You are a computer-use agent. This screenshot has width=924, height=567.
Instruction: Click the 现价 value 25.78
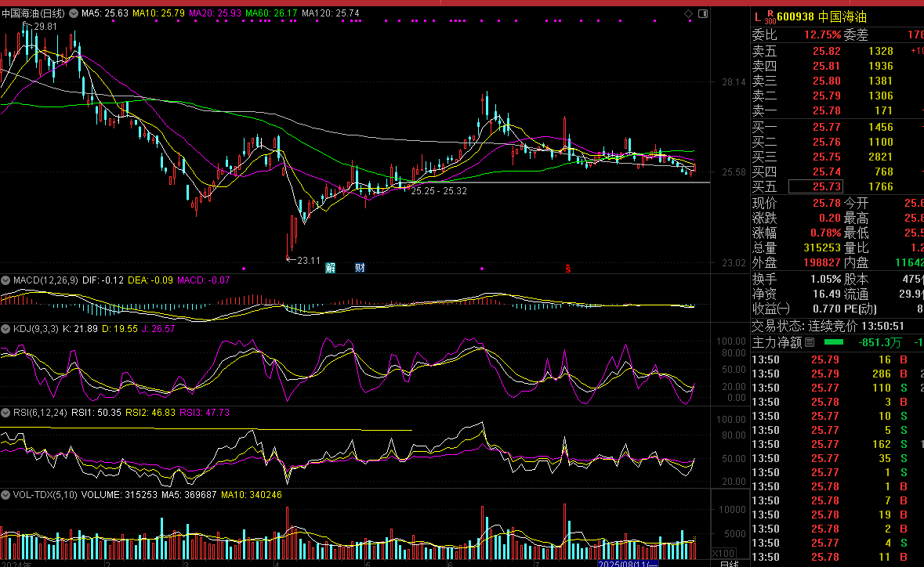826,203
